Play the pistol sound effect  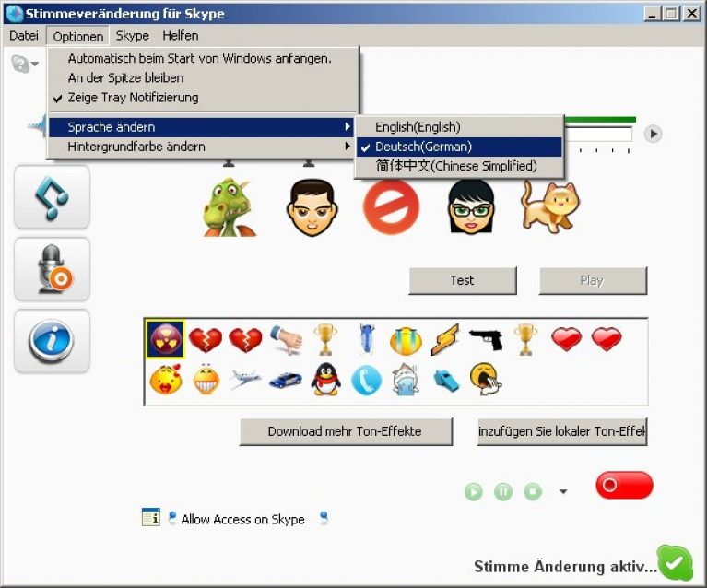click(486, 340)
